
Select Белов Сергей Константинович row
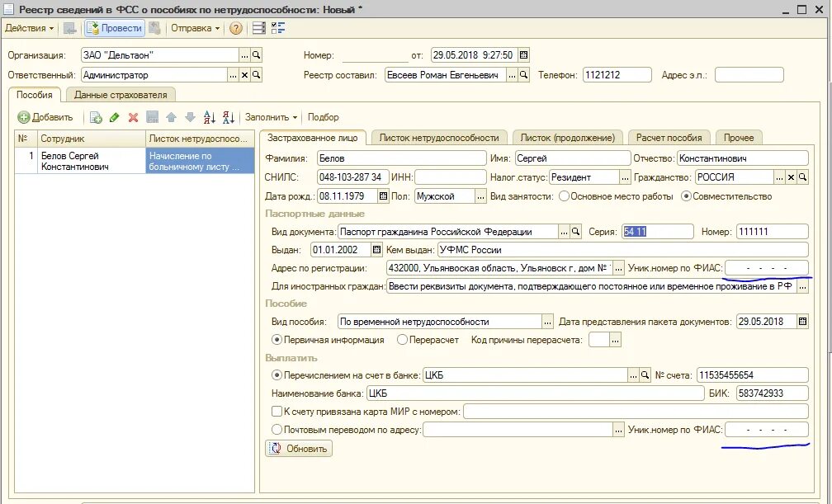135,161
